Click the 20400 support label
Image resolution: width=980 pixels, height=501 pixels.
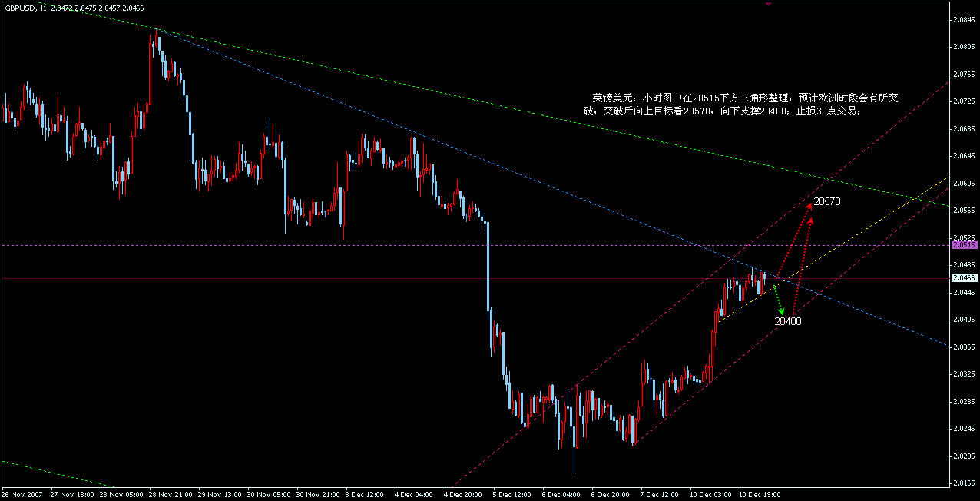pyautogui.click(x=787, y=321)
